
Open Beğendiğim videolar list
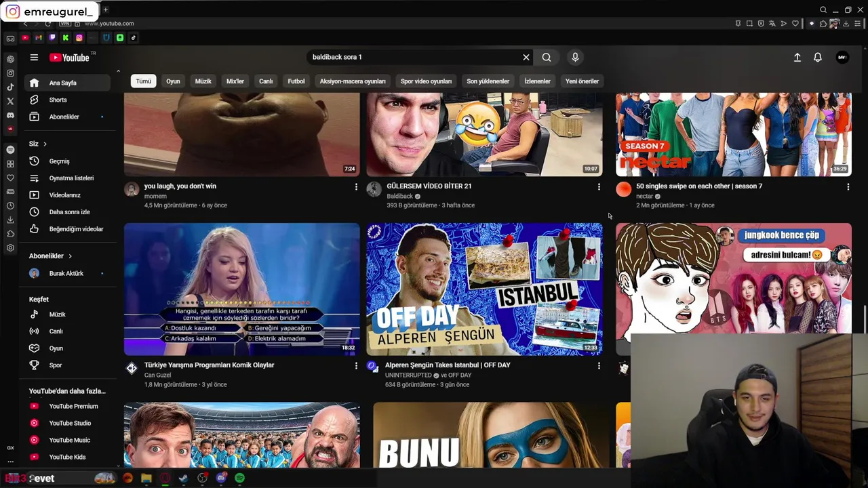(67, 229)
